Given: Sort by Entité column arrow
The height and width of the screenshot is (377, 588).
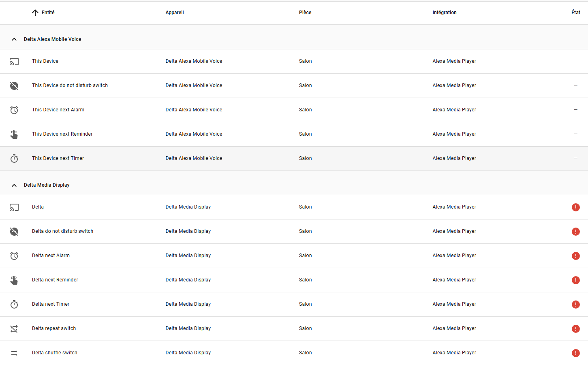Looking at the screenshot, I should pyautogui.click(x=35, y=13).
